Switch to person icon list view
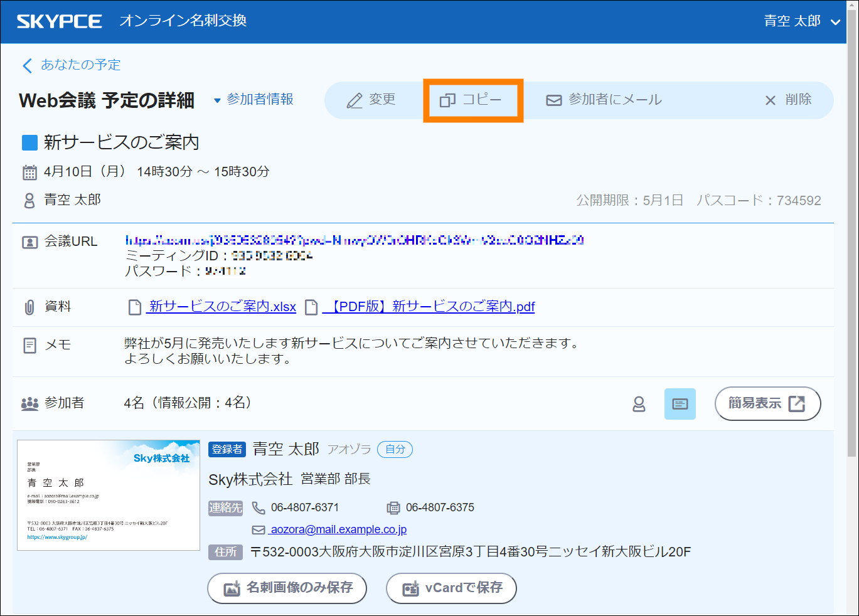This screenshot has width=859, height=616. point(639,404)
